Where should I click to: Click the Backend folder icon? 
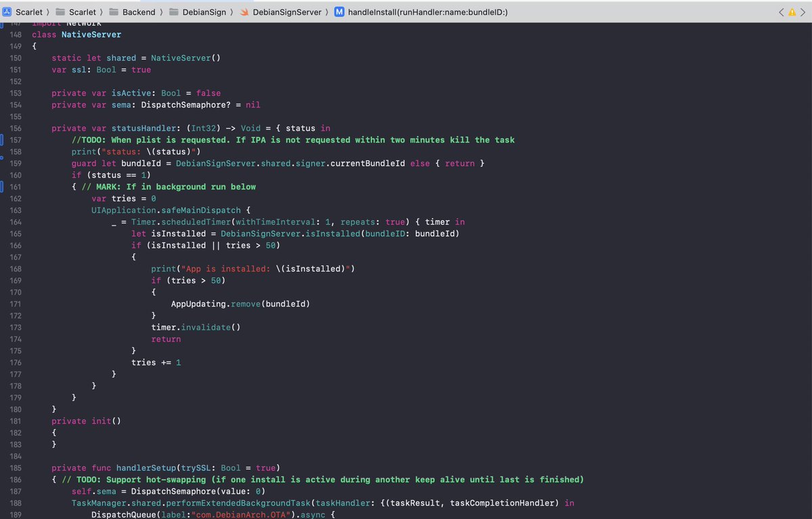click(114, 12)
